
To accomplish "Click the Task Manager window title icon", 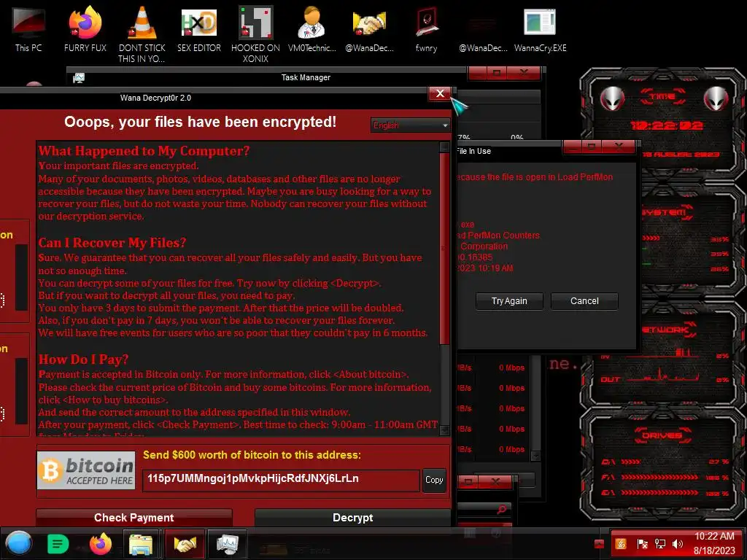I will tap(79, 77).
